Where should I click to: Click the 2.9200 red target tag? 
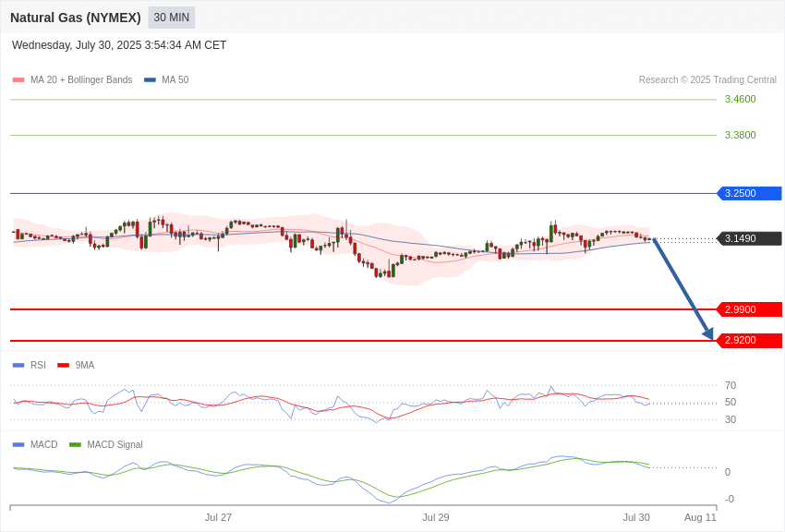[750, 340]
